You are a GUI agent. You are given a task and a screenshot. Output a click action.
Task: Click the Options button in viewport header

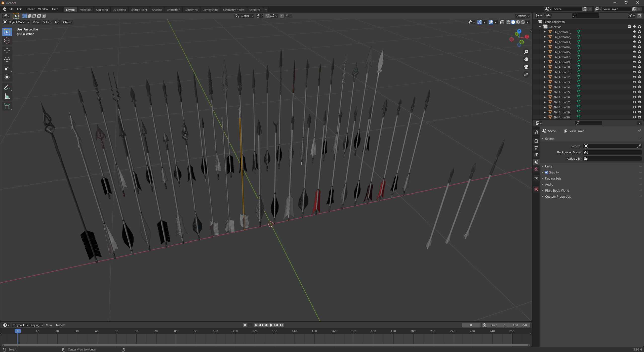(x=523, y=16)
